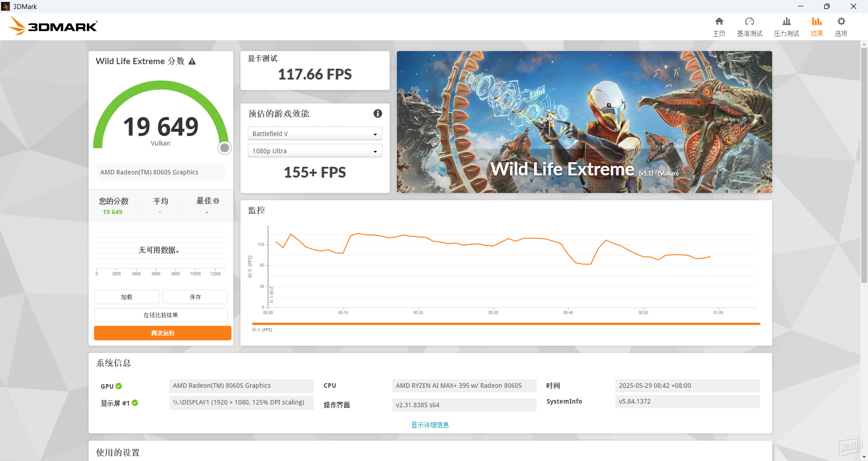Expand the 1080p Ultra resolution dropdown
This screenshot has width=868, height=461.
pyautogui.click(x=315, y=151)
